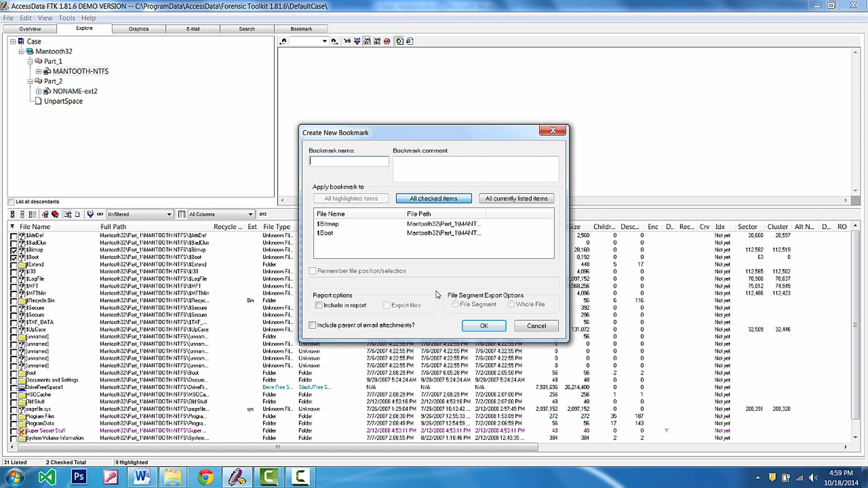Click the find-next binoculars icon
868x488 pixels.
335,41
